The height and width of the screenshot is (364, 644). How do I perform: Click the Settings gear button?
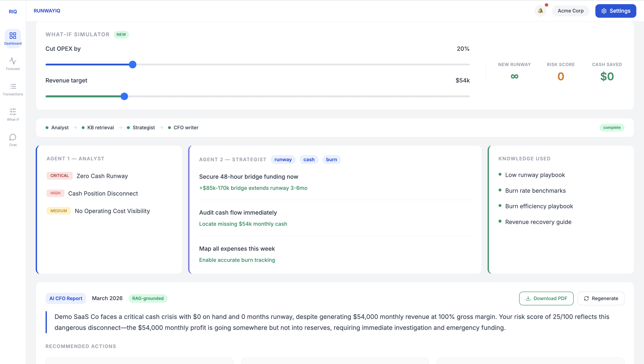pyautogui.click(x=616, y=11)
